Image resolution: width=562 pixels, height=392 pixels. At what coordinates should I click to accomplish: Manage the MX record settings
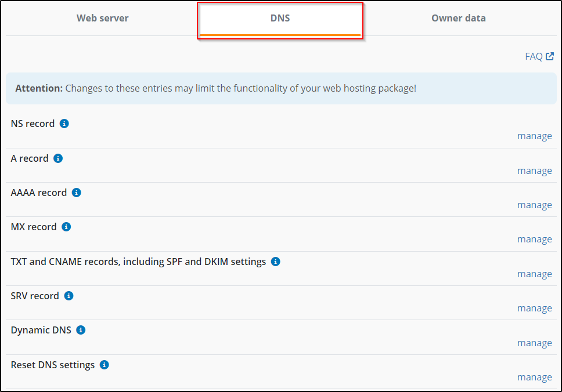(x=534, y=239)
